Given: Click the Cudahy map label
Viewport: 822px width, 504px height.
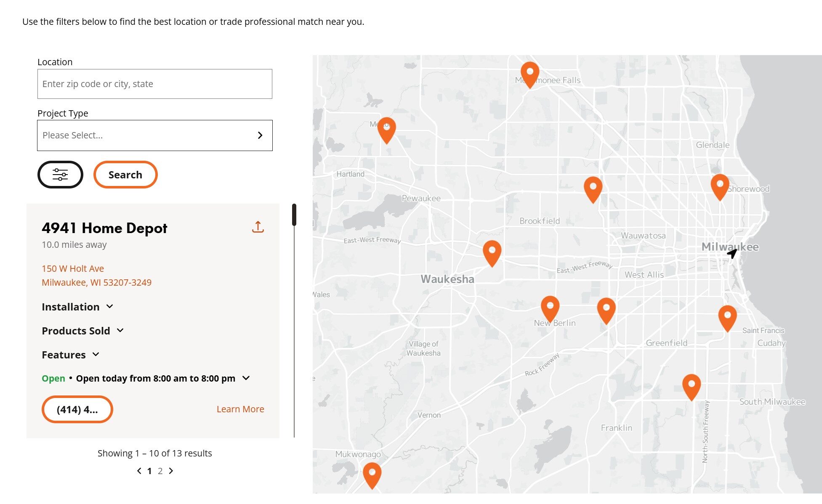Looking at the screenshot, I should [771, 343].
